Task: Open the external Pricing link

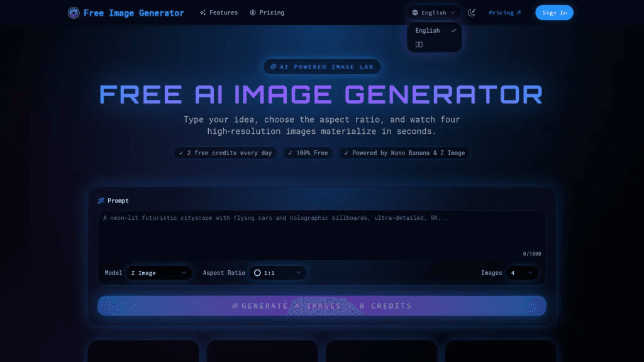Action: 505,13
